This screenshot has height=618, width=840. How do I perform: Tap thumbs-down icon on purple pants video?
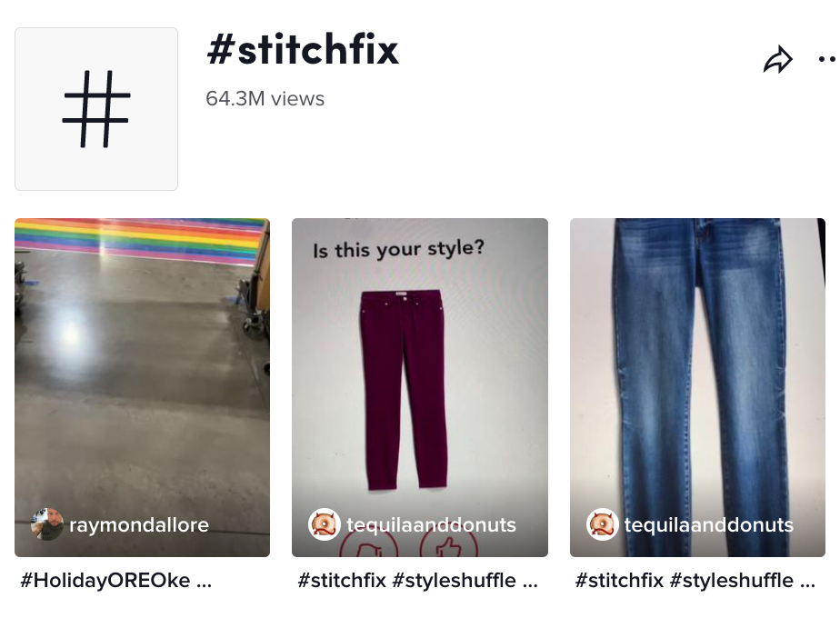point(369,546)
